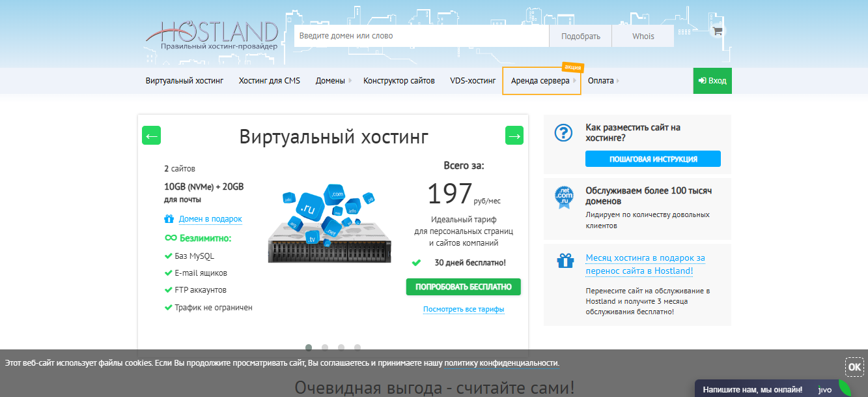Click gift icon next to Домен в подарок
The width and height of the screenshot is (868, 397).
click(169, 219)
